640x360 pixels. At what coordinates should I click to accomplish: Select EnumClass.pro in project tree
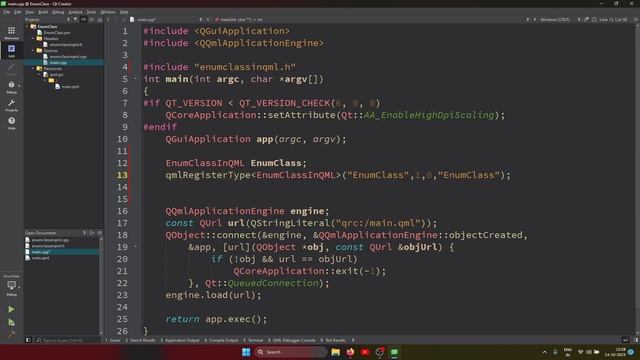point(57,33)
